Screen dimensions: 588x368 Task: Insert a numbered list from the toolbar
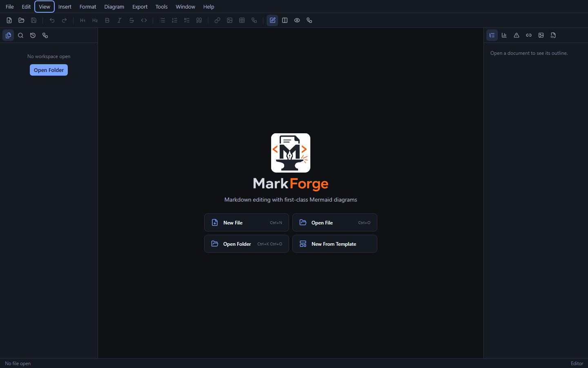174,20
